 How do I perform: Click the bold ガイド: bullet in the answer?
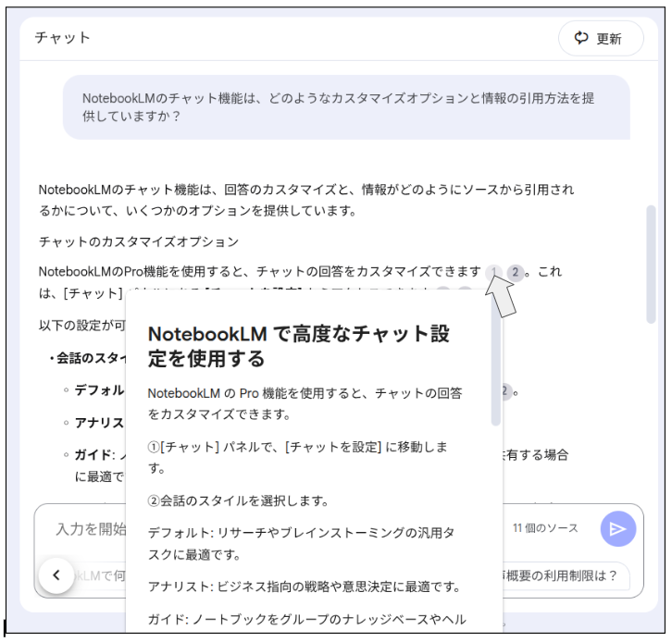pos(95,455)
